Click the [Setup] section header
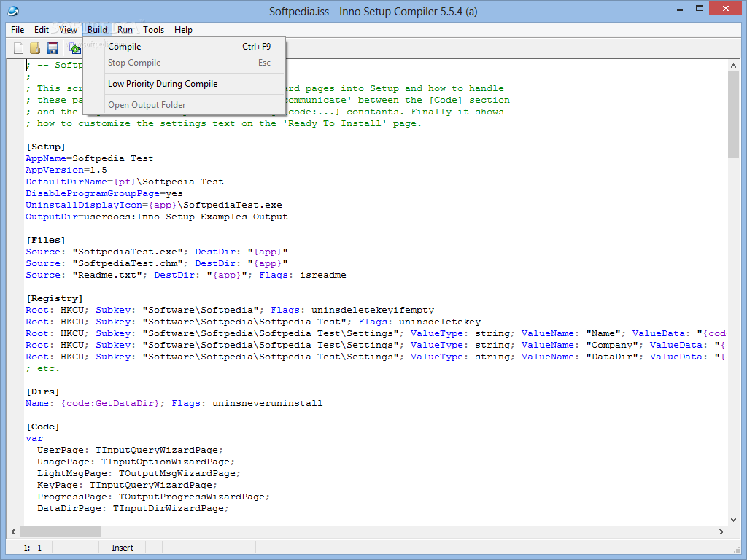747x560 pixels. pyautogui.click(x=46, y=147)
